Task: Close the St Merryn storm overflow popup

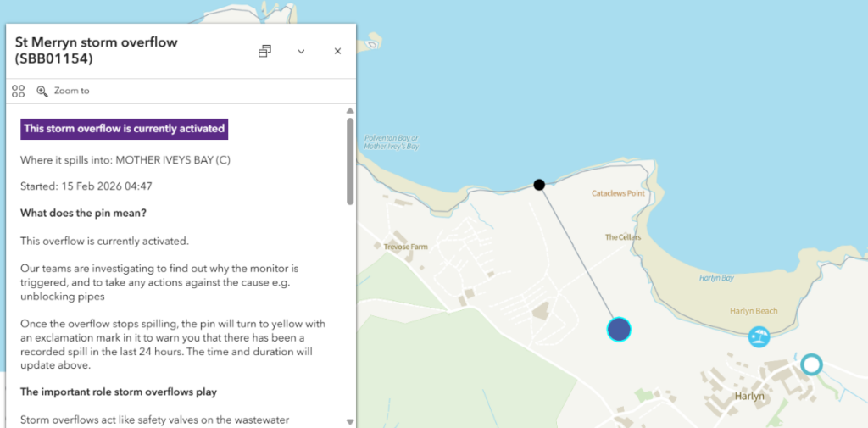Action: (x=337, y=52)
